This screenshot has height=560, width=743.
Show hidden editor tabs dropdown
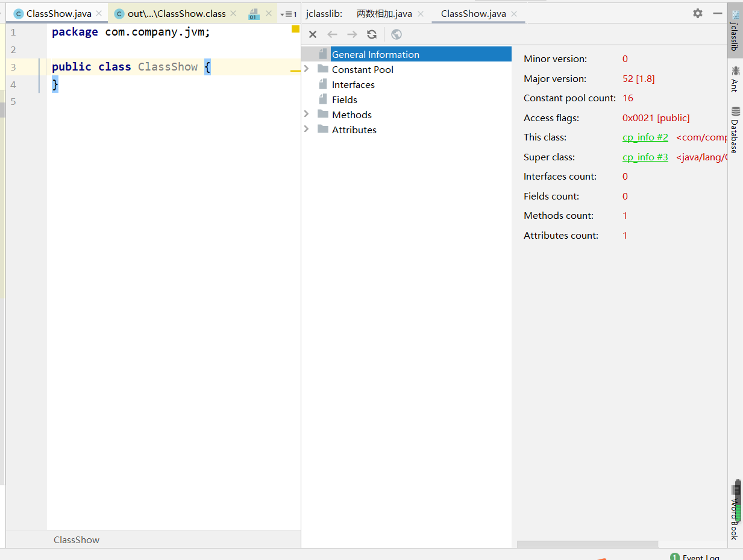tap(289, 14)
